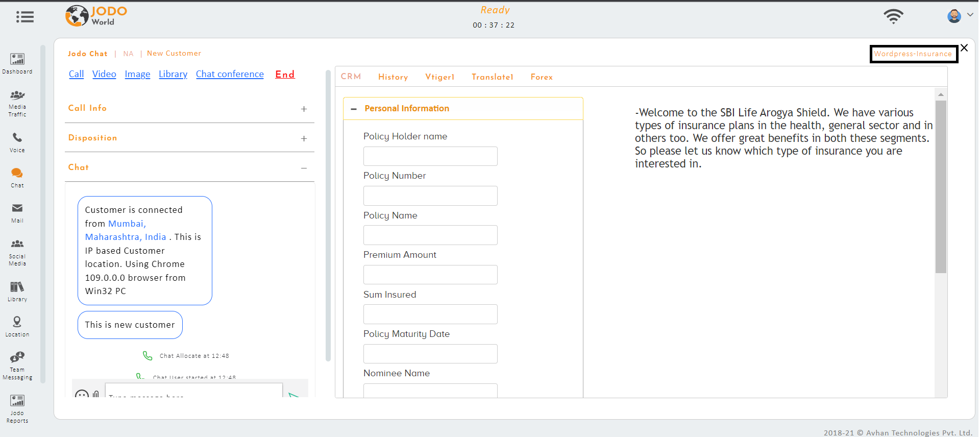Open the Translate1 tab
The image size is (980, 437).
pyautogui.click(x=493, y=77)
